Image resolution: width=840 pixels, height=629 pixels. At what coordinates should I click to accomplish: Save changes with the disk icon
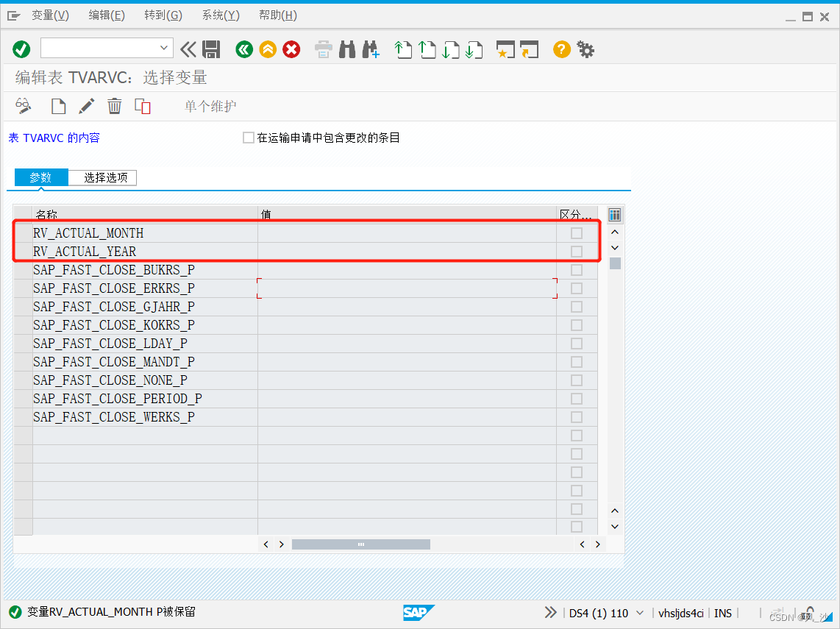pos(213,49)
